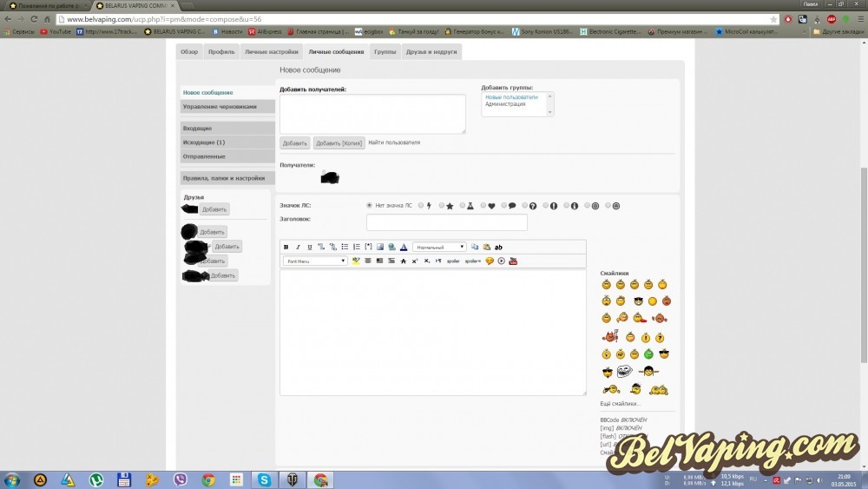The width and height of the screenshot is (868, 489).
Task: Select 'Администрация' in the groups list
Action: [505, 104]
